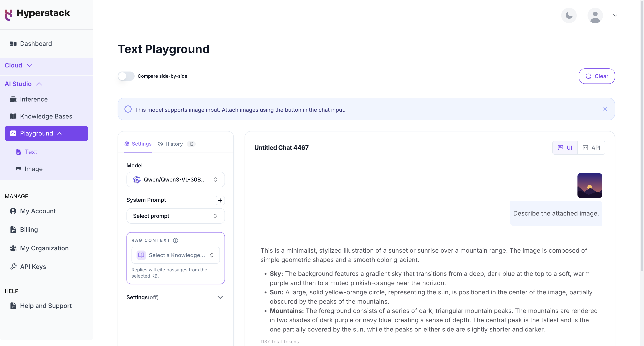Open the user avatar profile

tap(595, 15)
